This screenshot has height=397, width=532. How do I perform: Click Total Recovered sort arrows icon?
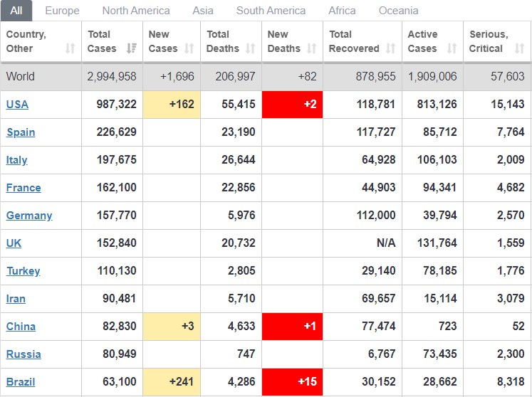(x=391, y=48)
